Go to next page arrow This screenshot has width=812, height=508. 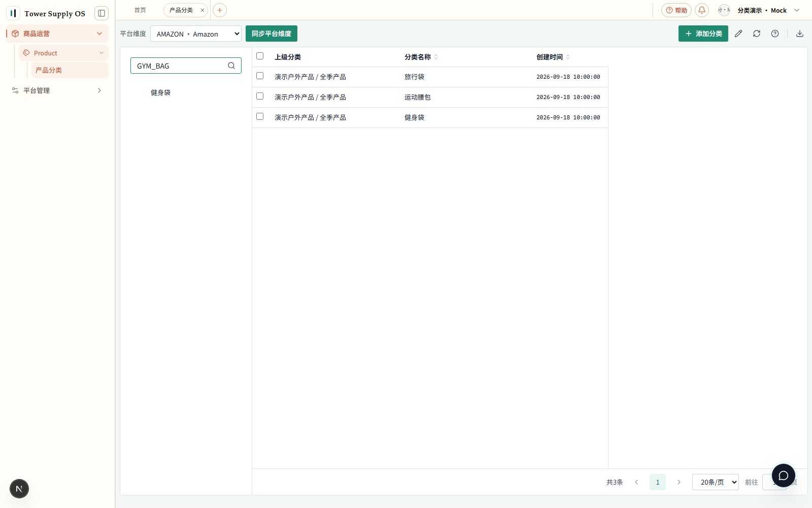click(679, 482)
